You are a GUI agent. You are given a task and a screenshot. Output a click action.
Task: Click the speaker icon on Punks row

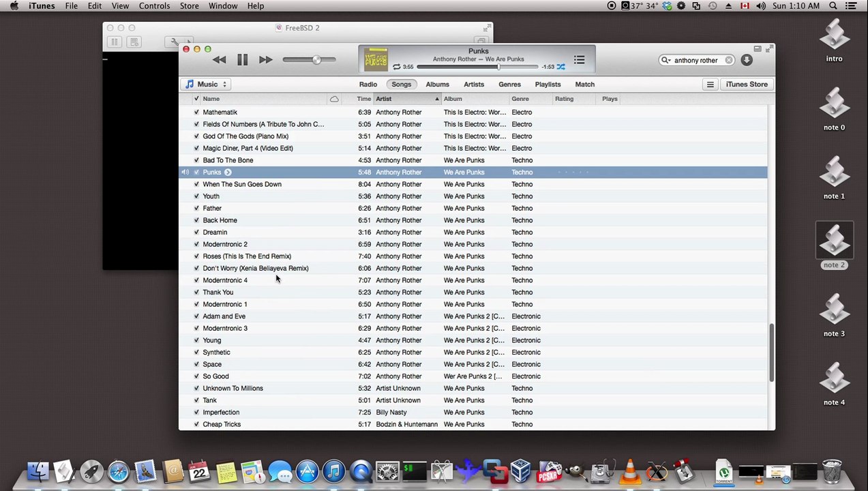185,173
